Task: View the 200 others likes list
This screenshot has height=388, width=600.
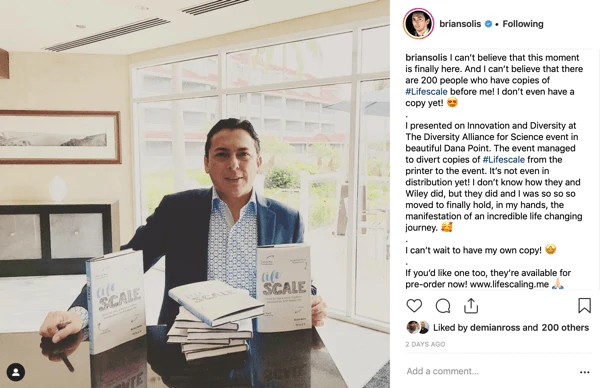Action: click(565, 328)
